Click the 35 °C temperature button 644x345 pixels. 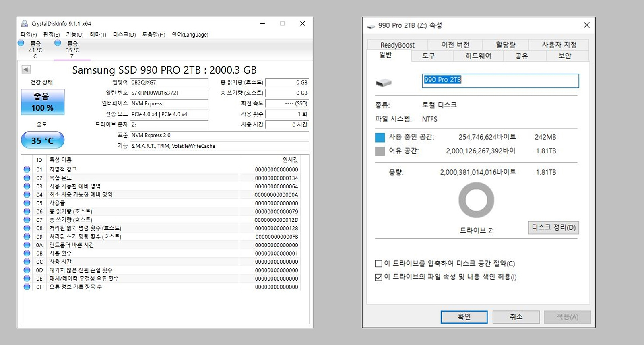[43, 140]
